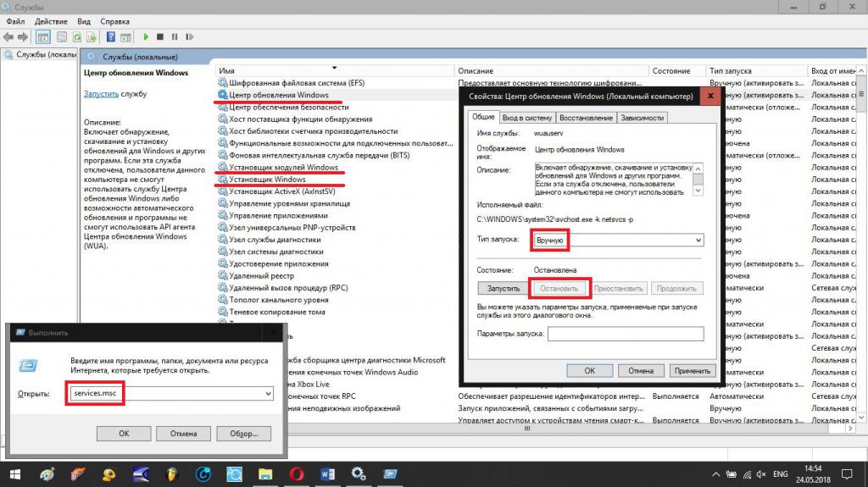Viewport: 868px width, 487px height.
Task: Switch to the Восстановление tab
Action: (x=586, y=118)
